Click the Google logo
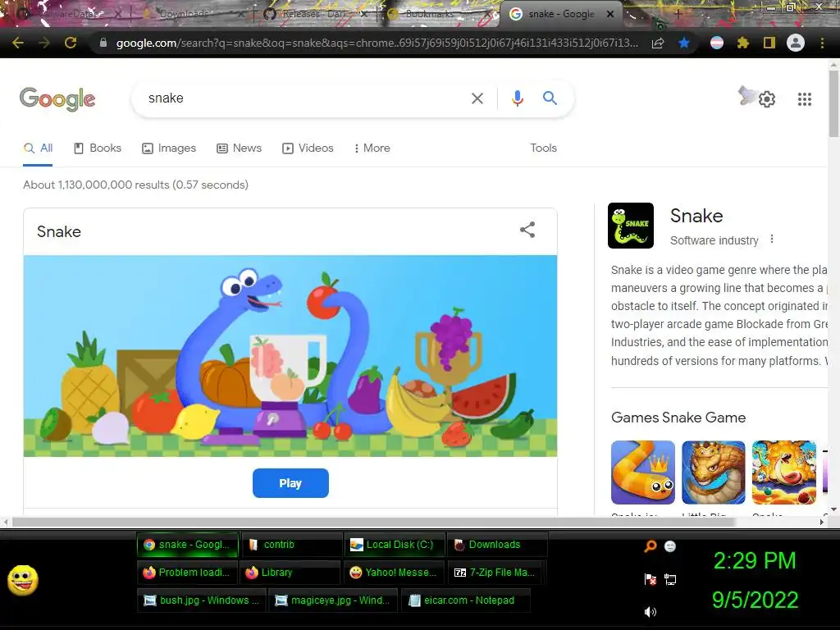840x630 pixels. pyautogui.click(x=57, y=99)
